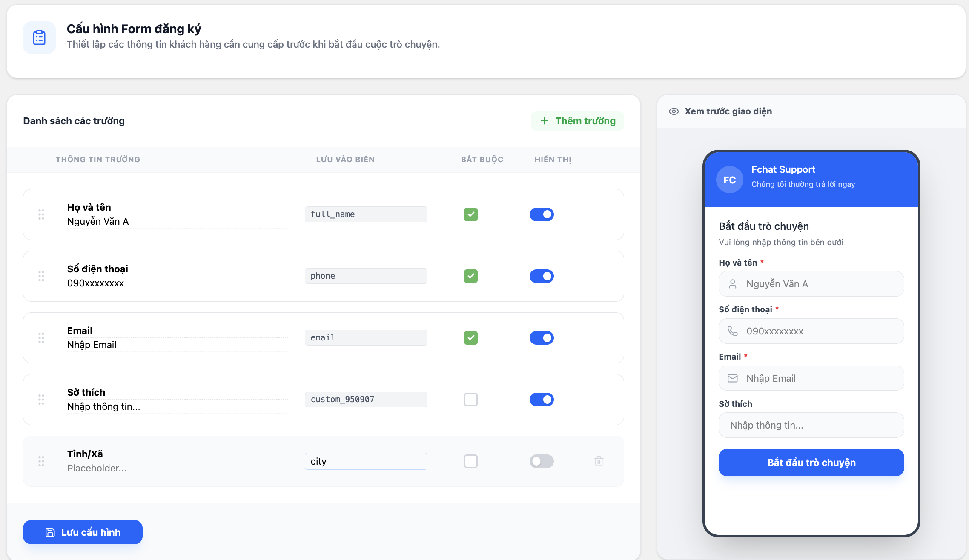Click drag handle of Sở thích row

click(41, 400)
